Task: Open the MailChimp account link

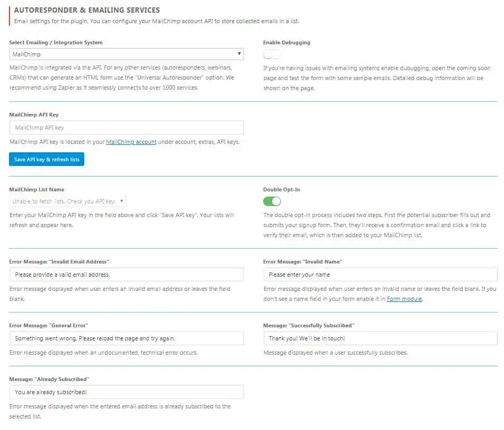Action: coord(131,142)
